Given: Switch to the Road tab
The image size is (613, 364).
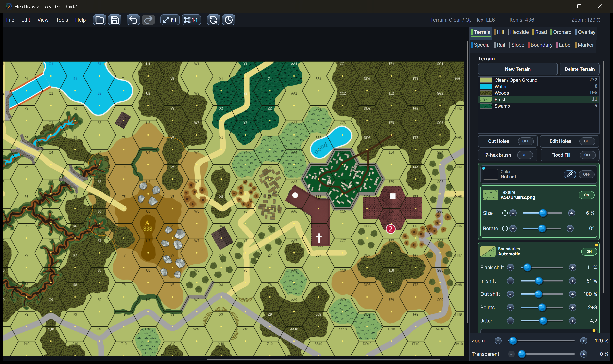Looking at the screenshot, I should click(540, 32).
